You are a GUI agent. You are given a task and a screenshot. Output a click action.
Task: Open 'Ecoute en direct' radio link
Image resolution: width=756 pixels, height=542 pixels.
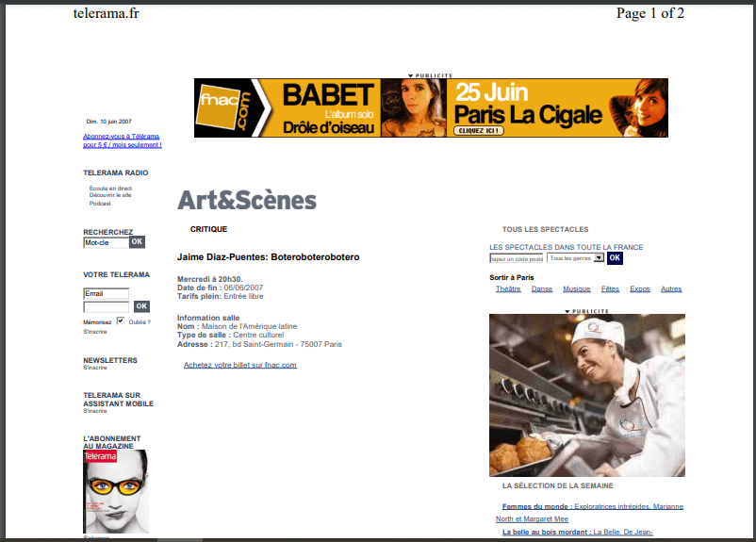tap(110, 189)
